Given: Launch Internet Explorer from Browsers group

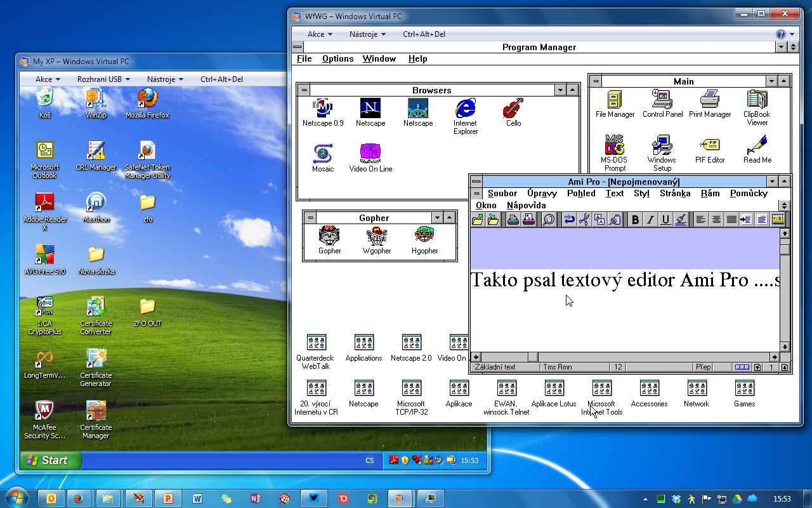Looking at the screenshot, I should [x=466, y=117].
